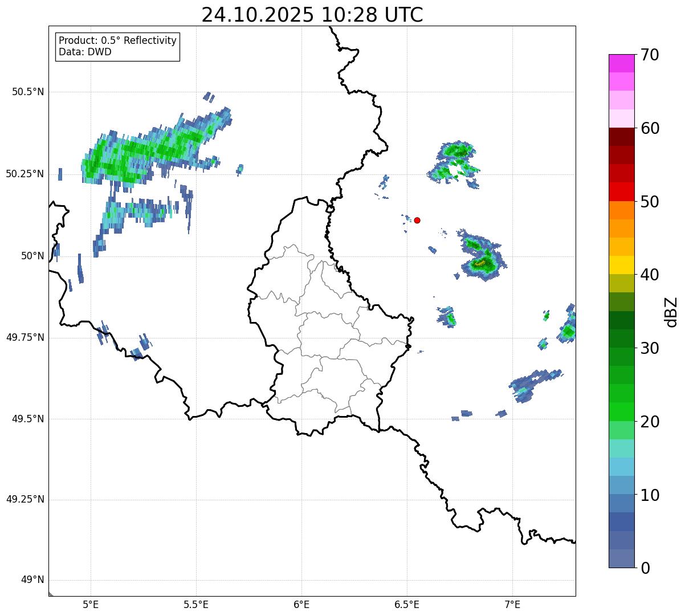Click the title '24.10.2025 10:28 UTC'
The height and width of the screenshot is (616, 685).
[312, 15]
